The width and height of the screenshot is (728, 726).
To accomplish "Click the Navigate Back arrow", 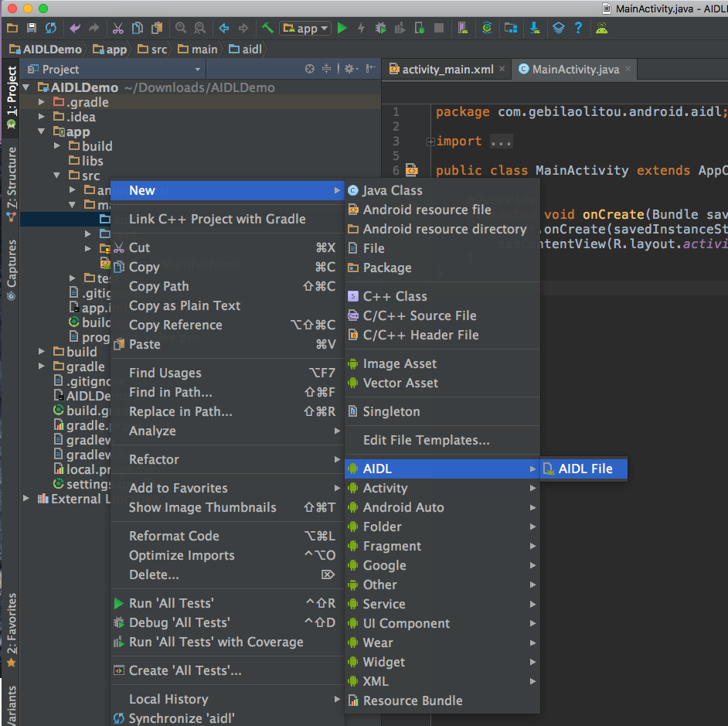I will coord(224,29).
